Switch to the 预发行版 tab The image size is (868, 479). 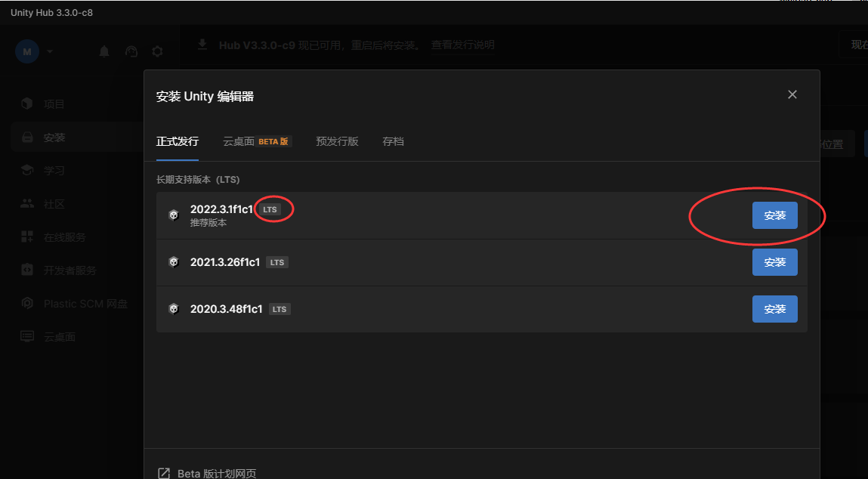[x=337, y=141]
